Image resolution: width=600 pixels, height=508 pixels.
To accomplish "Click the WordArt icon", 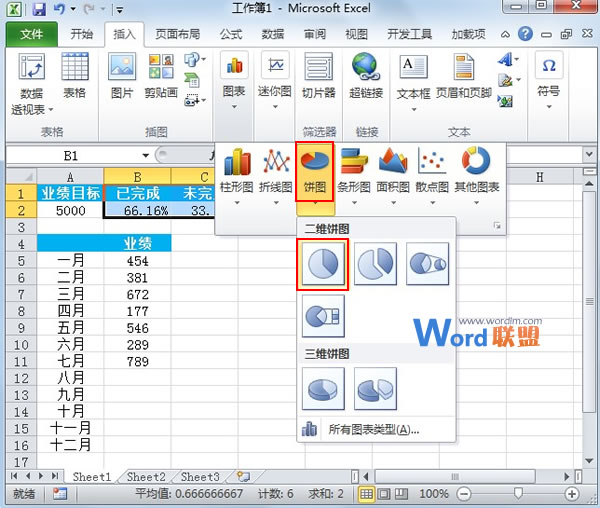I will [506, 59].
